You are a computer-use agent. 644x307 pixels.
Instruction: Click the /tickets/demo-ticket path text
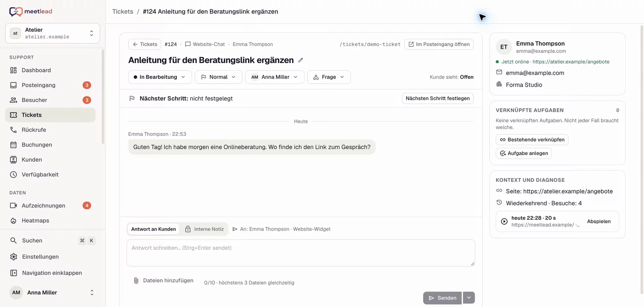pyautogui.click(x=370, y=44)
